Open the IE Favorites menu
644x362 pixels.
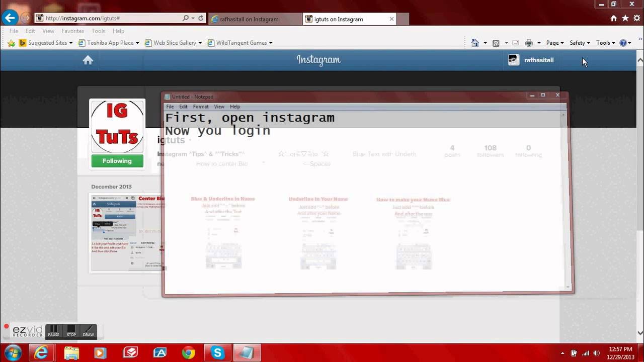click(x=72, y=31)
